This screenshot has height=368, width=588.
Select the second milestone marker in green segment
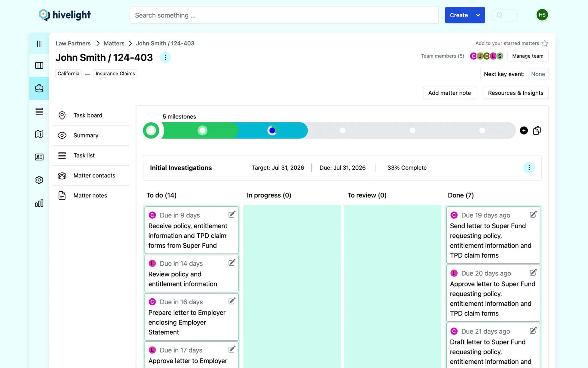coord(202,131)
